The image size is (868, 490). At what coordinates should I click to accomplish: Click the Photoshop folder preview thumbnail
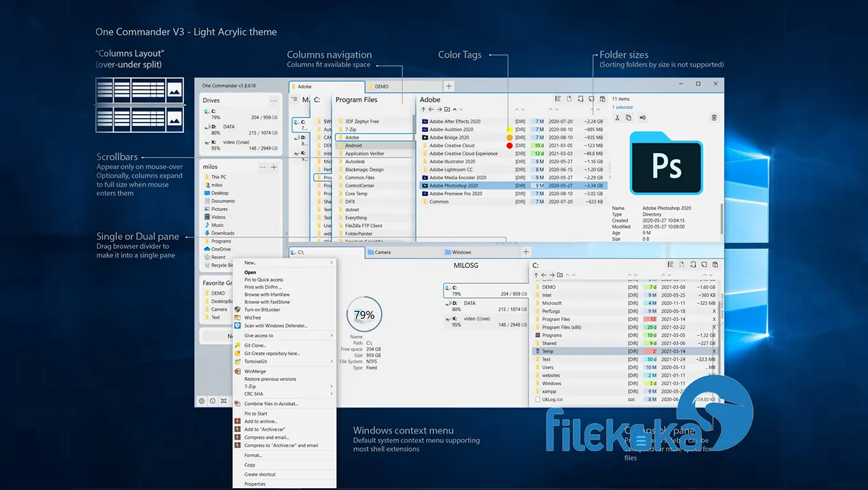(x=666, y=163)
